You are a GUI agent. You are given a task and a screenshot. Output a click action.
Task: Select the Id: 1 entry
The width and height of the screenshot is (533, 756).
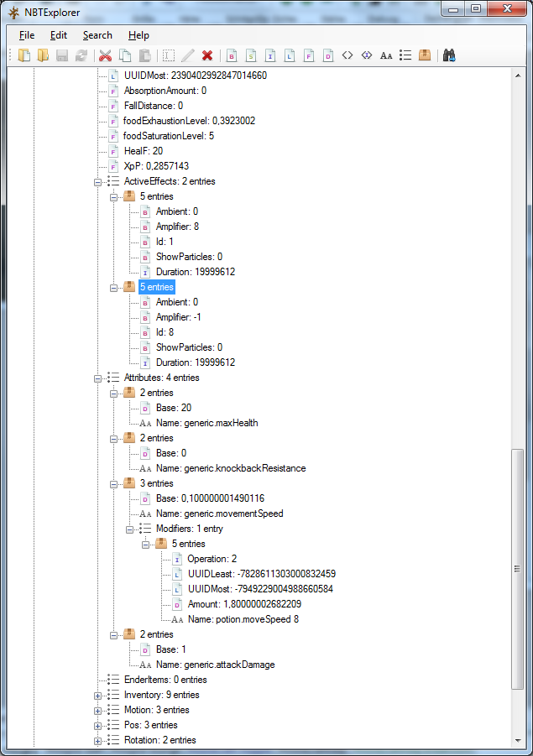(165, 242)
